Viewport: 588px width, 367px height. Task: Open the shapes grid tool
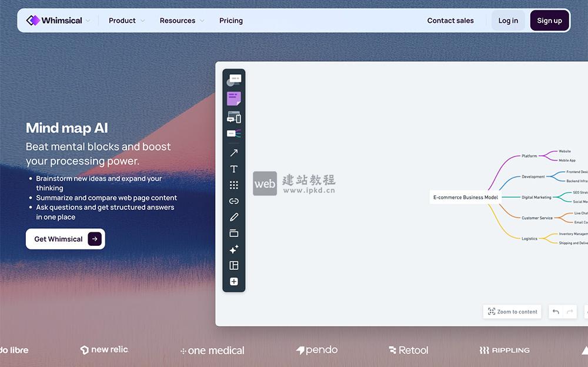(233, 184)
